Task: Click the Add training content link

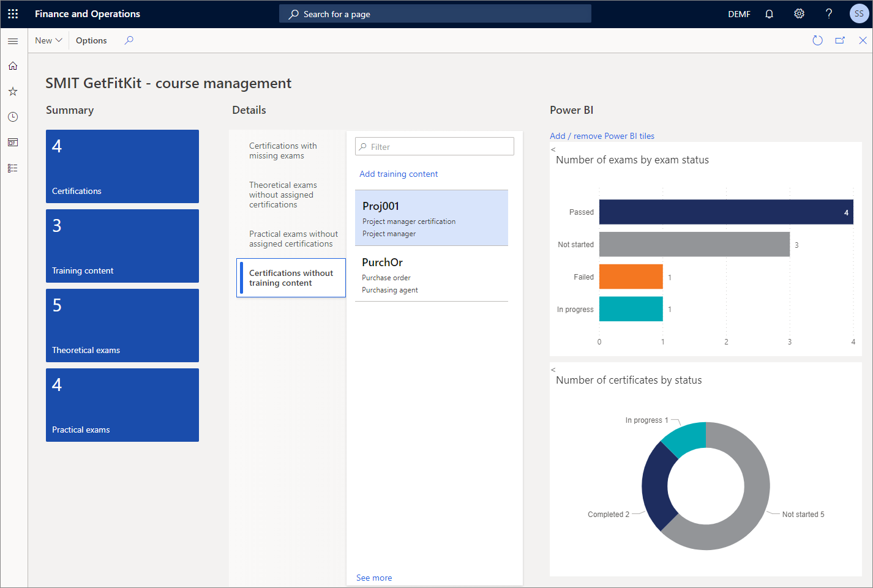Action: (x=399, y=174)
